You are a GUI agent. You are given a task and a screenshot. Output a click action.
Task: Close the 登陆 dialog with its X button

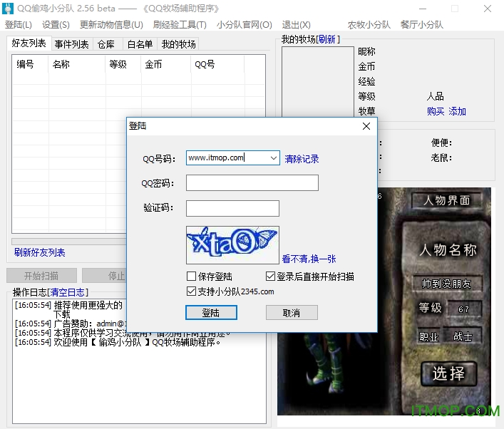(x=366, y=126)
